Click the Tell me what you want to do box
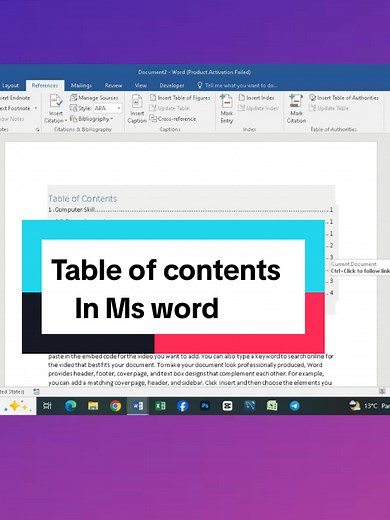The width and height of the screenshot is (390, 520). point(237,85)
